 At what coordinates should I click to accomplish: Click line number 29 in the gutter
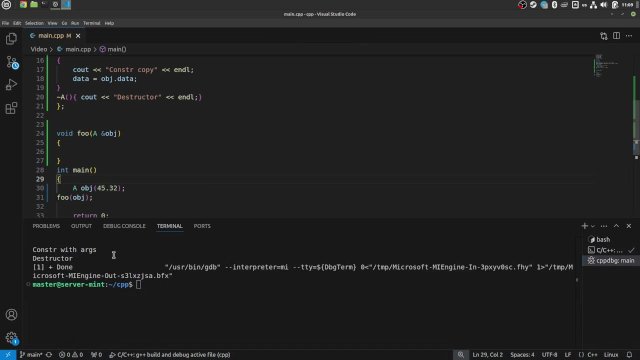point(40,179)
